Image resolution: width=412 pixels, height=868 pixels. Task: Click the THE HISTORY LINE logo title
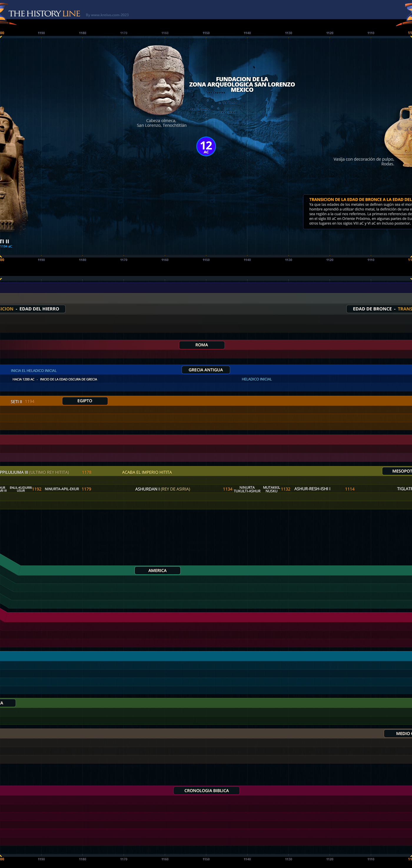point(44,14)
